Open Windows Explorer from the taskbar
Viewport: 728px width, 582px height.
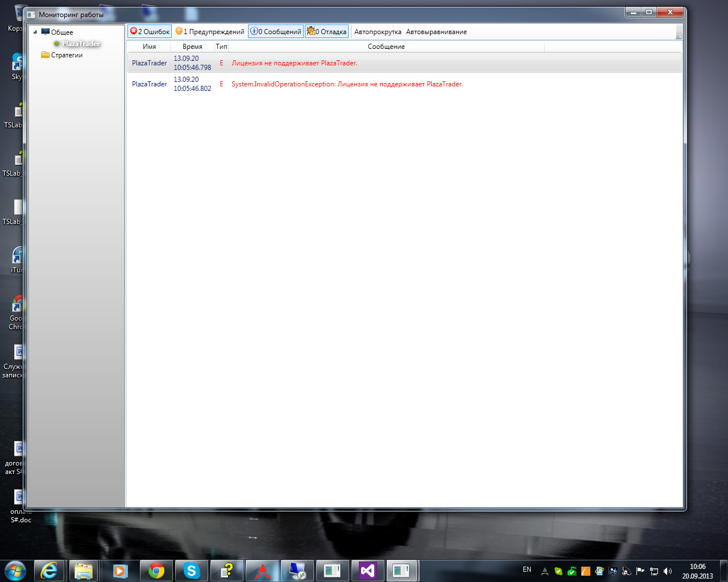(x=84, y=571)
